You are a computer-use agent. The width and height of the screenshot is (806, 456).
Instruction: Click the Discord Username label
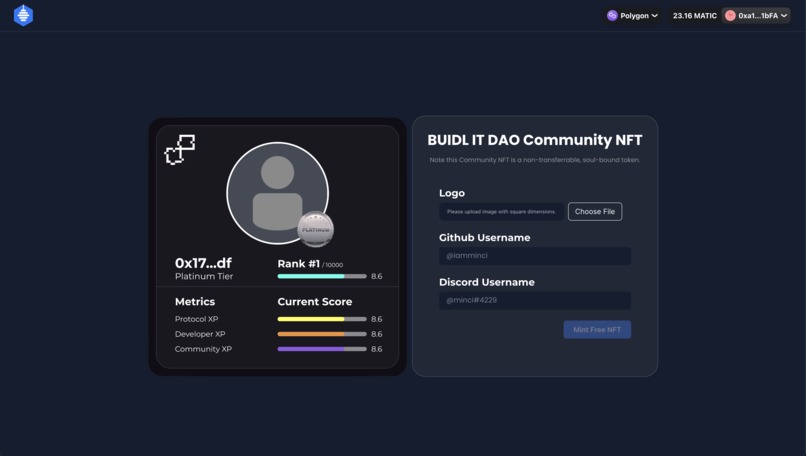(487, 282)
